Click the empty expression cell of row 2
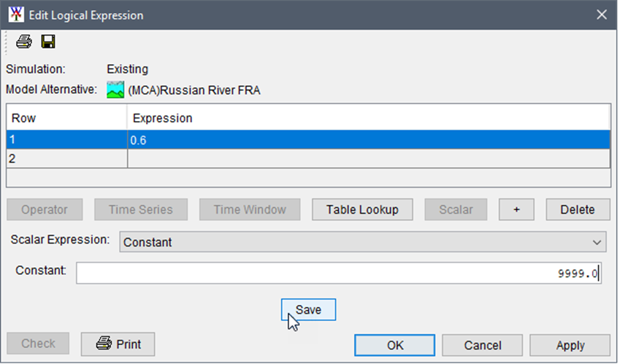This screenshot has height=364, width=620. coord(369,159)
